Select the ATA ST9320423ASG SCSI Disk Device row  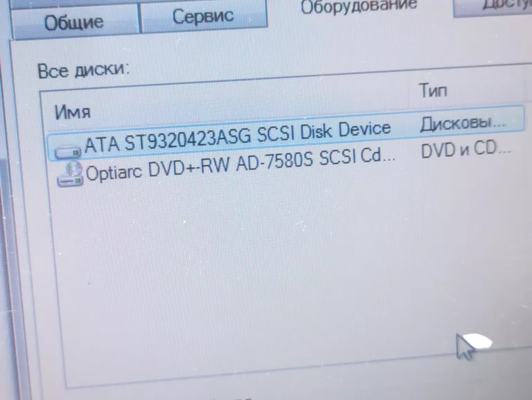[286, 134]
